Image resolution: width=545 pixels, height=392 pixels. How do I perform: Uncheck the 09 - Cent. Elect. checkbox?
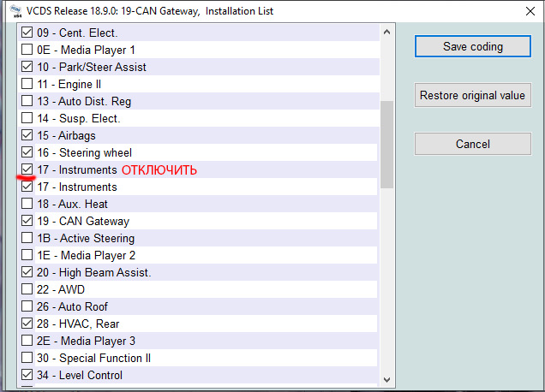[x=27, y=33]
